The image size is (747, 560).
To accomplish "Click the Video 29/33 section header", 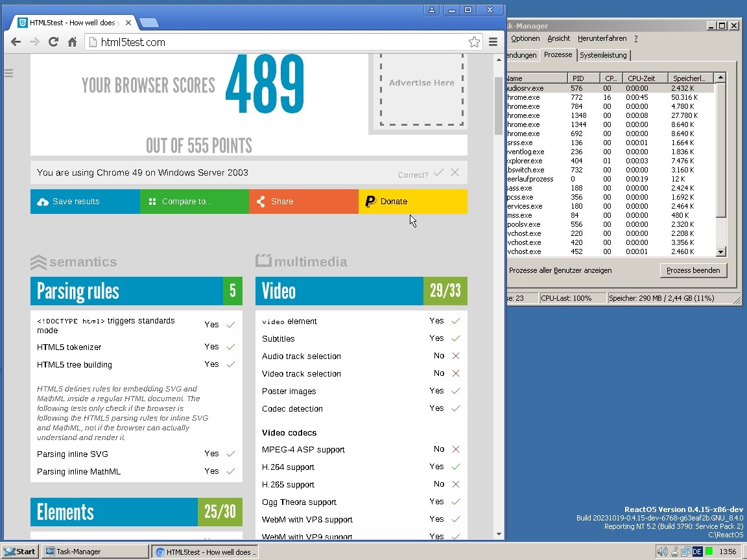I will pyautogui.click(x=361, y=291).
